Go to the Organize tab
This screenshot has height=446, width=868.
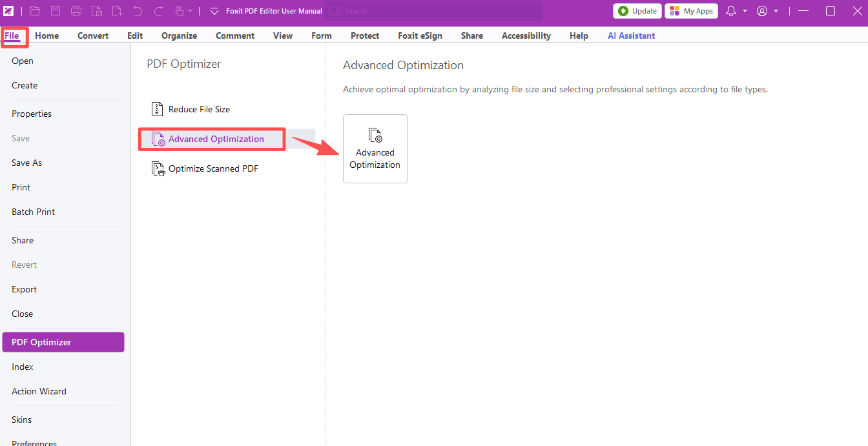pyautogui.click(x=180, y=35)
